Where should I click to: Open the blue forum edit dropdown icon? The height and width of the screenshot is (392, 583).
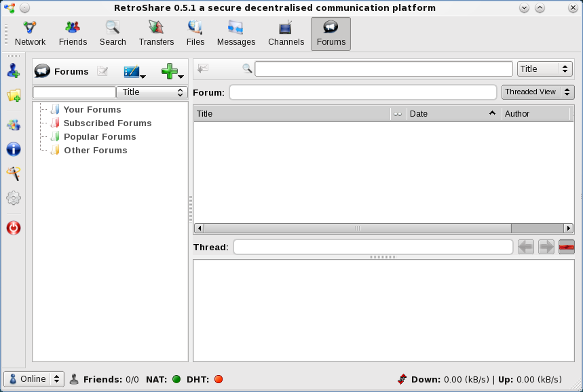134,71
